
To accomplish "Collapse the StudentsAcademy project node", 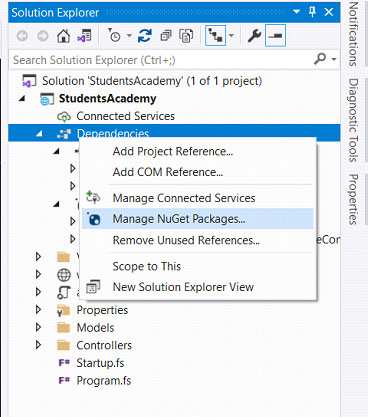I will click(x=22, y=99).
